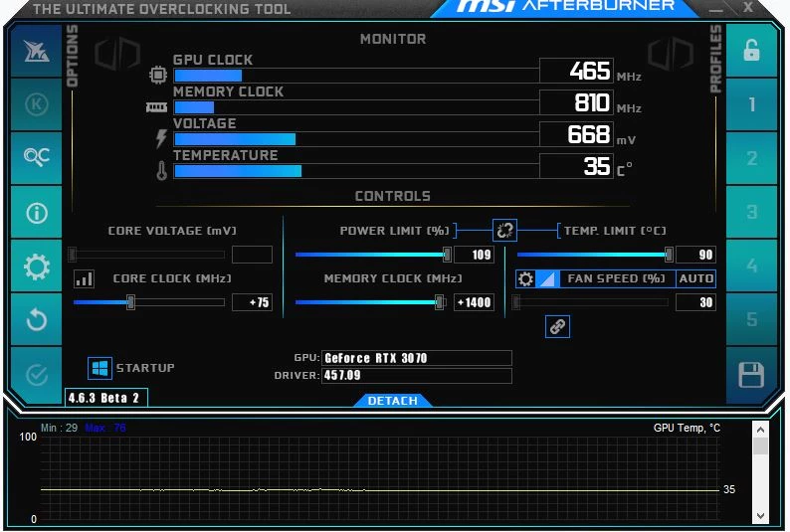Click the fan speed value field 30
Image resolution: width=790 pixels, height=532 pixels.
[695, 302]
